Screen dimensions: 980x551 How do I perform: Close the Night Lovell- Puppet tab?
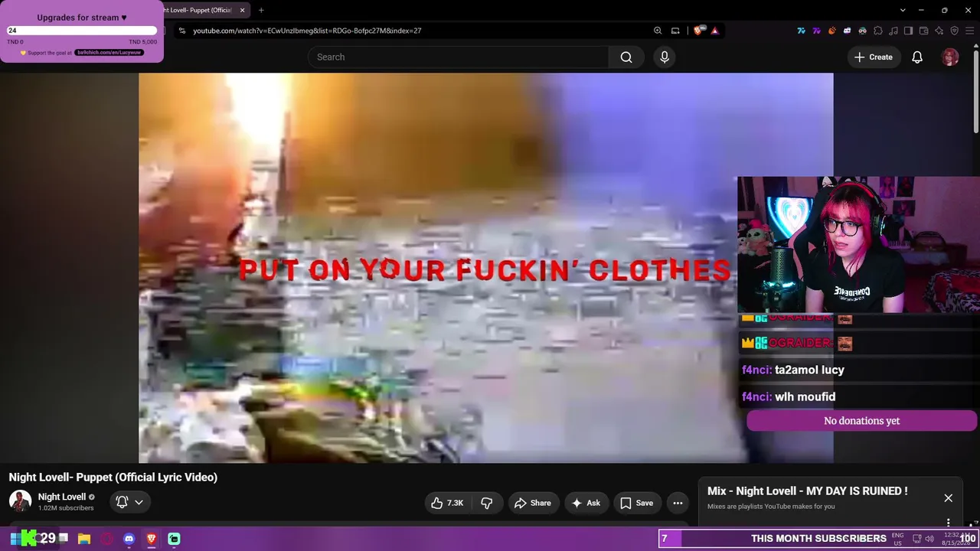tap(243, 10)
